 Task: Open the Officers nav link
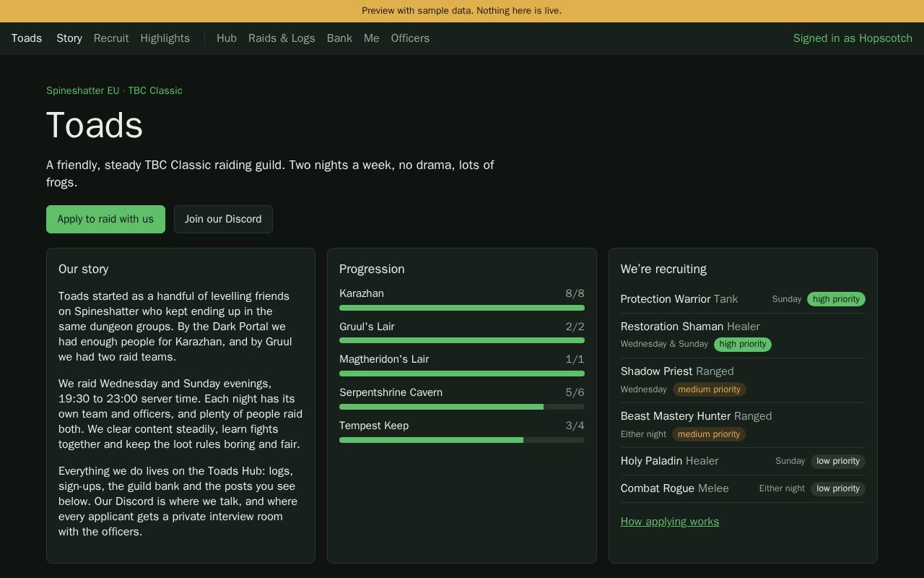click(410, 38)
